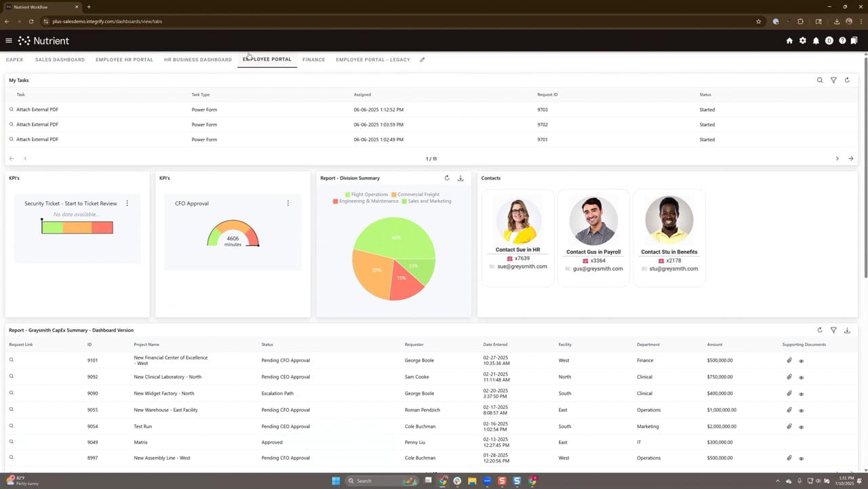Image resolution: width=868 pixels, height=489 pixels.
Task: Sort My Tasks by Assigned column
Action: click(362, 95)
